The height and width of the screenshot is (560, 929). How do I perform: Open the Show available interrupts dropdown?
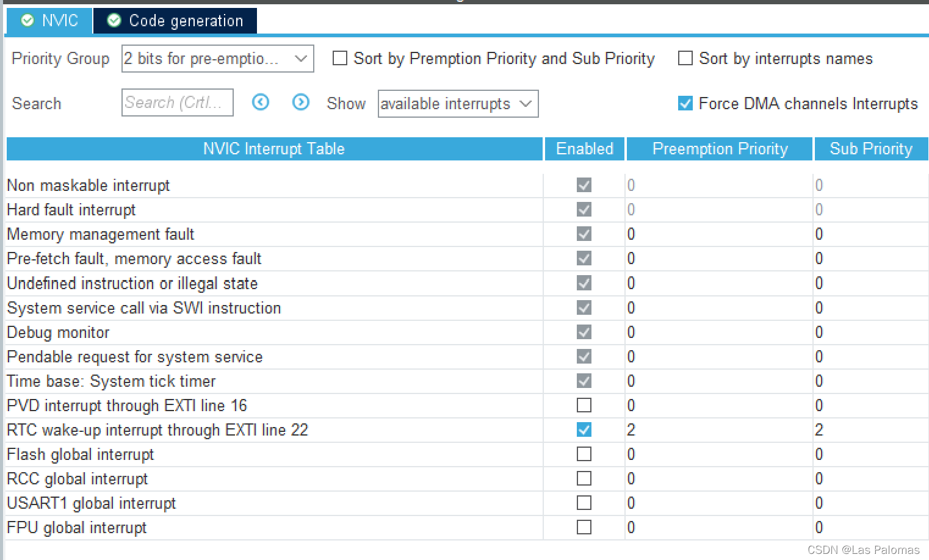coord(458,104)
